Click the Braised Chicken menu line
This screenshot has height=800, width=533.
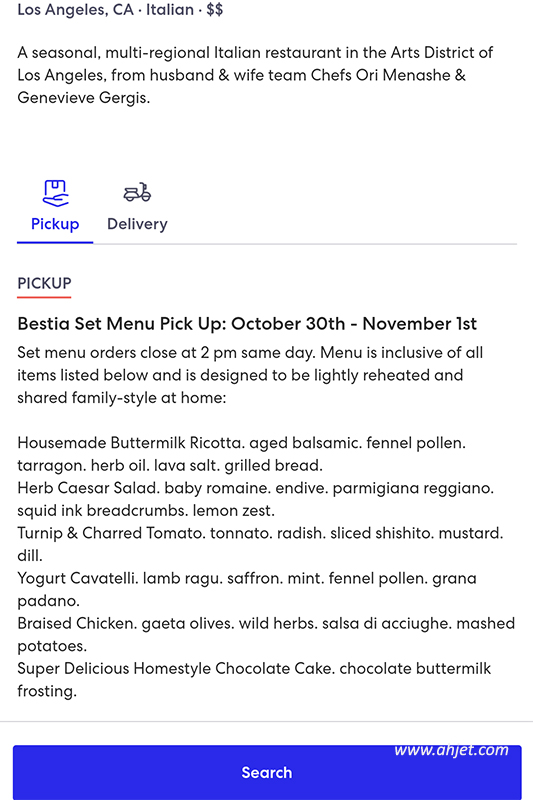tap(266, 634)
